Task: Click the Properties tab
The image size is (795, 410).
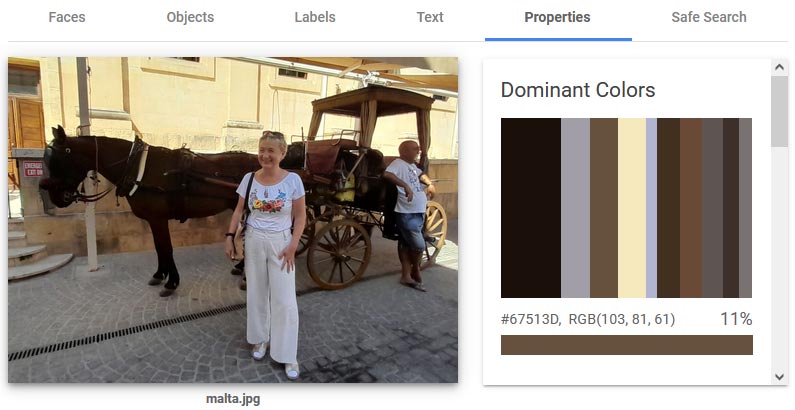Action: [557, 17]
